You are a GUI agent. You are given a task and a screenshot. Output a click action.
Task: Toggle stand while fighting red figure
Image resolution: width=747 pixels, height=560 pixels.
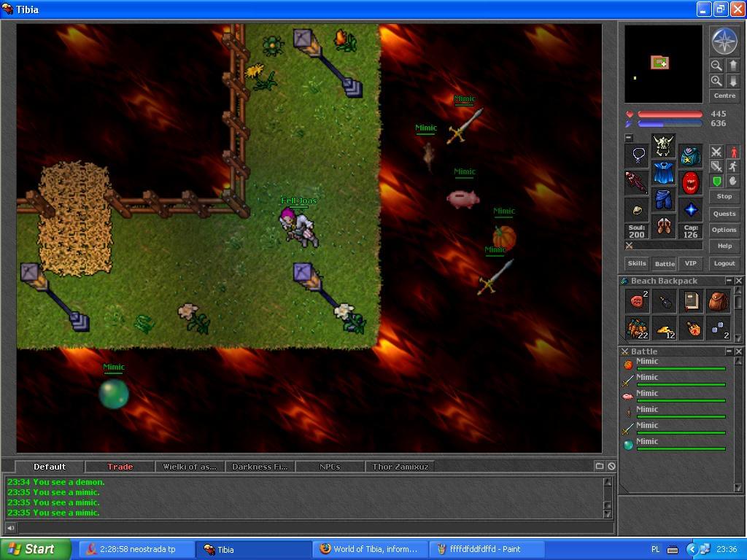[732, 152]
